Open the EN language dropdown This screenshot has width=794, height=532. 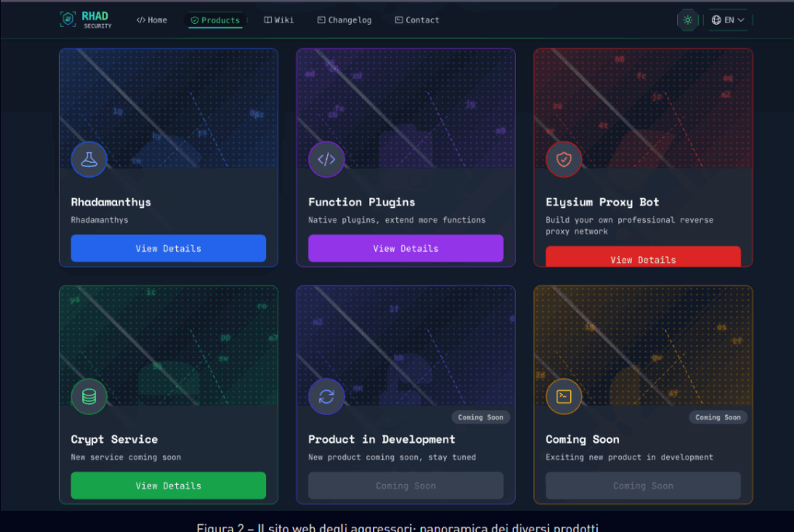pos(729,20)
